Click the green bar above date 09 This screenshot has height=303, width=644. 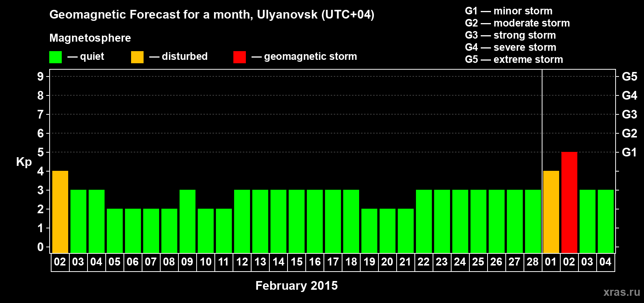[188, 221]
